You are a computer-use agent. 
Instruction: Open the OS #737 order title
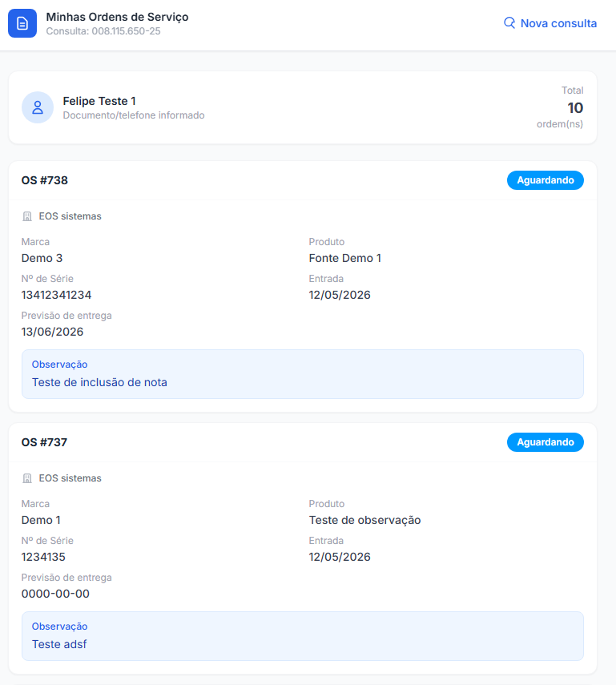coord(44,442)
